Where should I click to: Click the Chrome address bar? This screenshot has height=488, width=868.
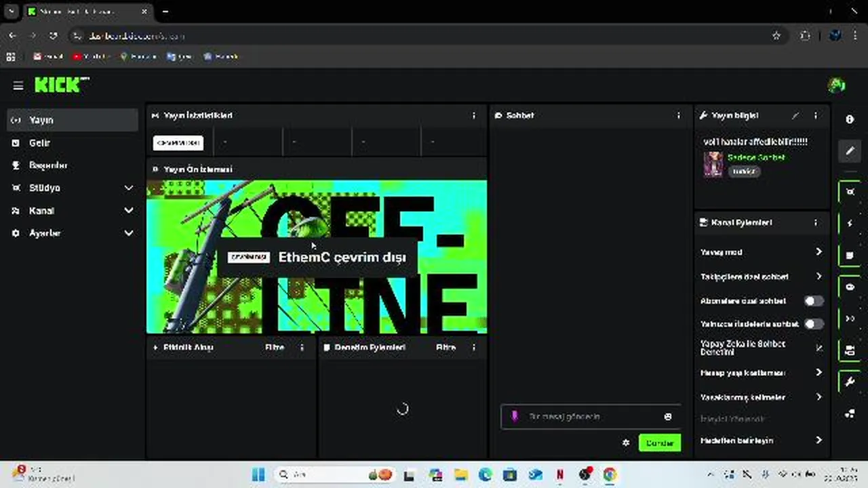pyautogui.click(x=427, y=35)
